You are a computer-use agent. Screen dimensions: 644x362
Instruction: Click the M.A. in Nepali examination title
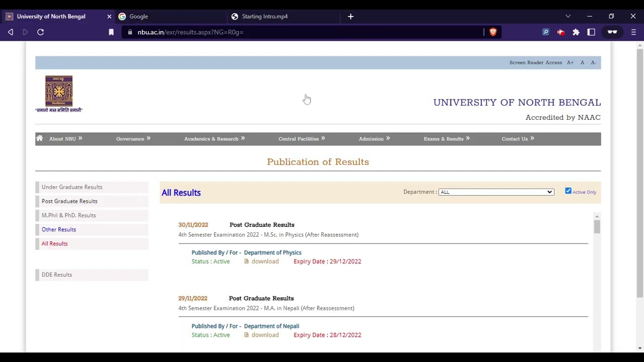point(266,308)
